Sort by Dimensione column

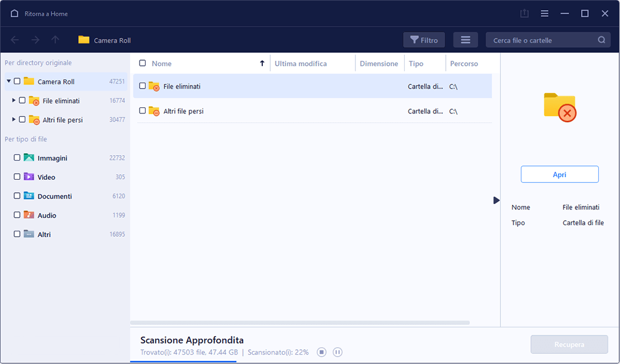tap(379, 63)
